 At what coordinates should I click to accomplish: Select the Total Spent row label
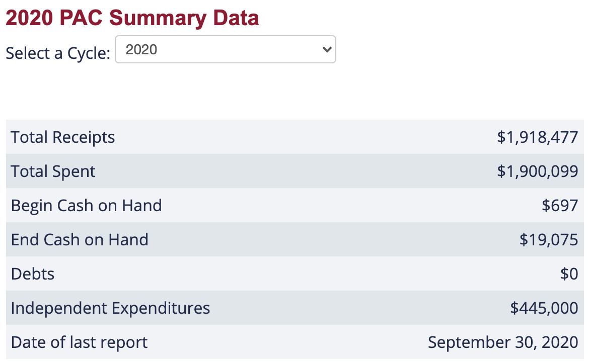(53, 171)
